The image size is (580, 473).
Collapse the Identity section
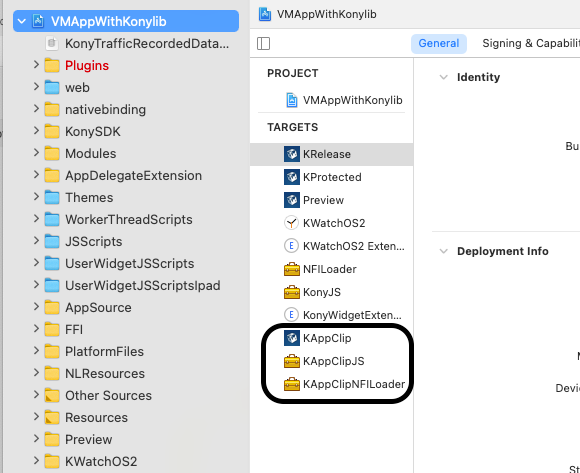pos(443,77)
